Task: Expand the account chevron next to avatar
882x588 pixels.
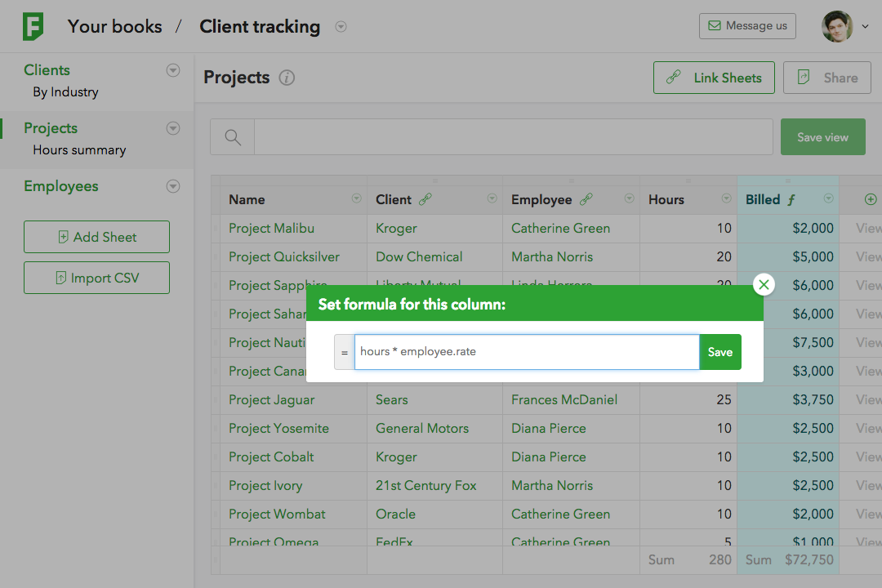Action: [x=865, y=26]
